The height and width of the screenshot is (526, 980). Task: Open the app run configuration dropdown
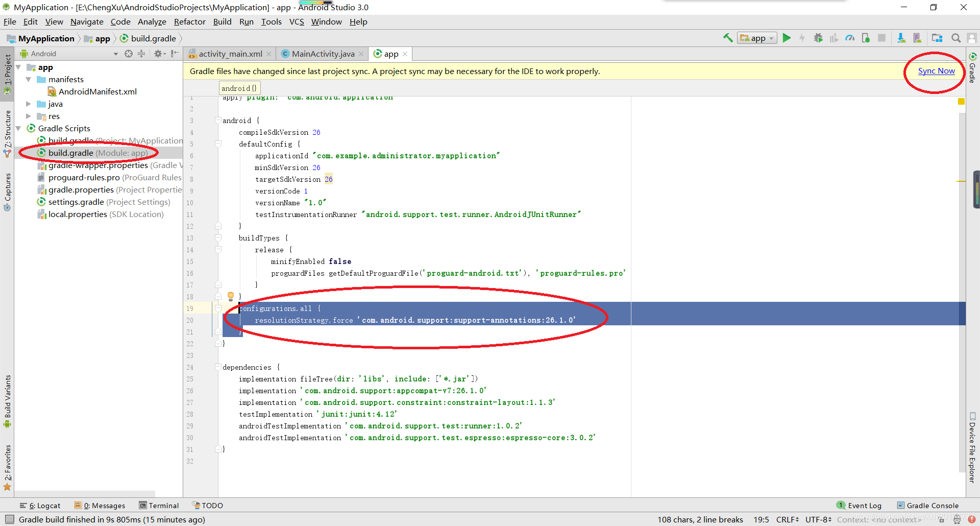(x=757, y=38)
